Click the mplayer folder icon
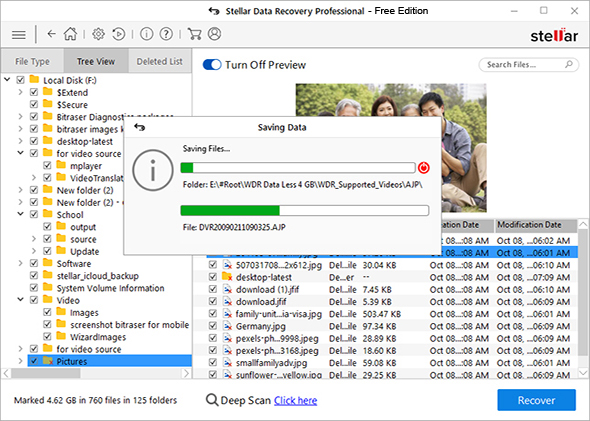Screen dimensions: 590x421 [61, 165]
